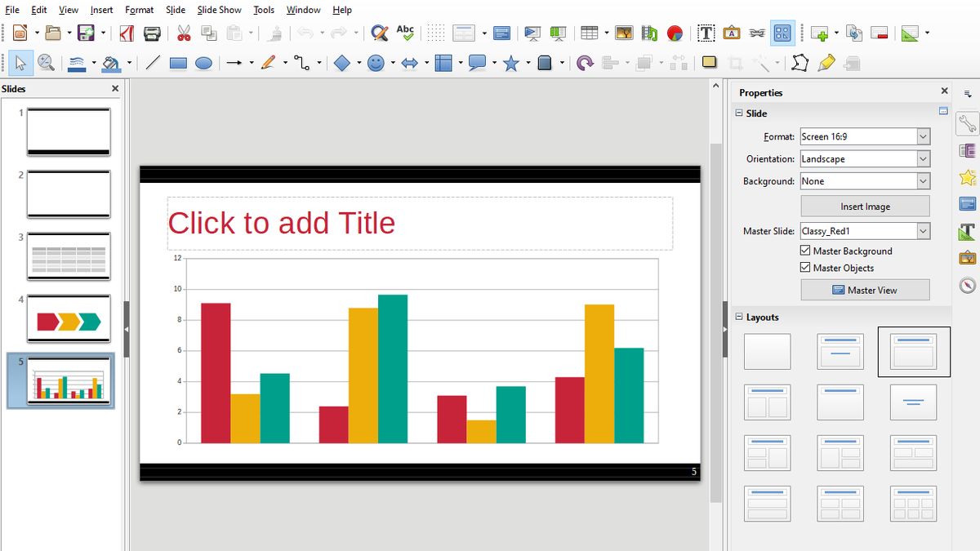The image size is (980, 551).
Task: Toggle the display grid
Action: 436,33
